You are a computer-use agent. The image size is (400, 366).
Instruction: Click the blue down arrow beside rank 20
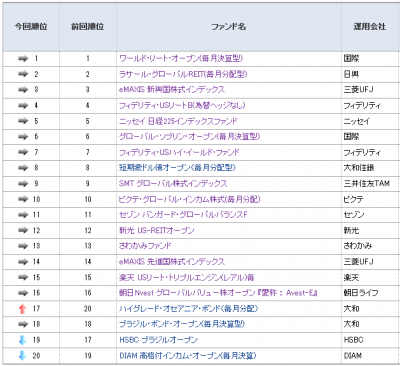point(22,356)
